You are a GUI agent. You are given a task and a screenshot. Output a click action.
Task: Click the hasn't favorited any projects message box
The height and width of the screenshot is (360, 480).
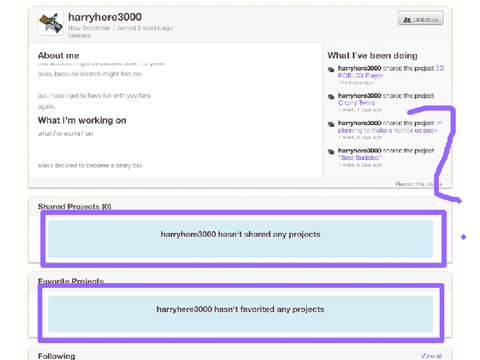pos(240,314)
